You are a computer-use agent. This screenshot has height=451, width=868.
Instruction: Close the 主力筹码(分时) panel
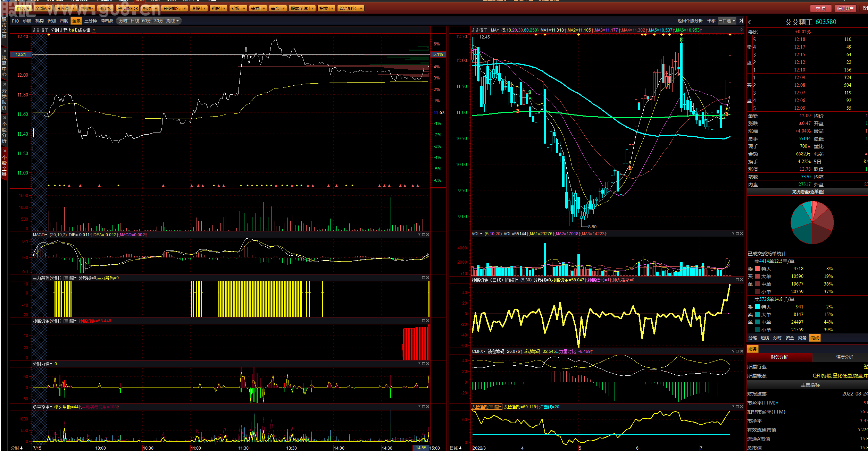click(x=428, y=278)
